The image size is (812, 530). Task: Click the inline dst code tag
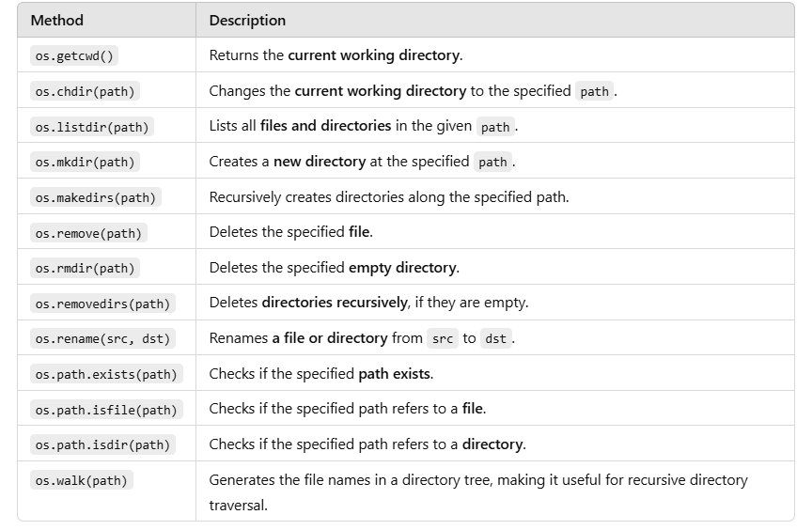pos(496,338)
